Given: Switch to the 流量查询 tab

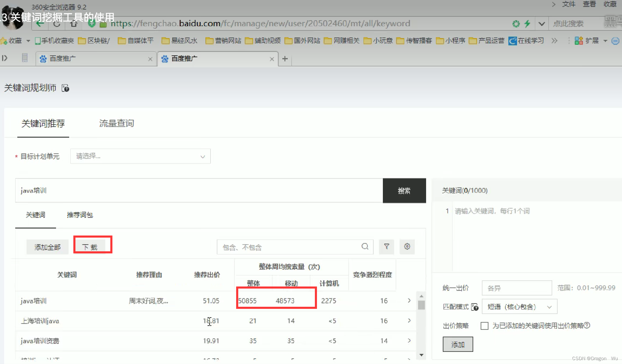Looking at the screenshot, I should pos(117,123).
